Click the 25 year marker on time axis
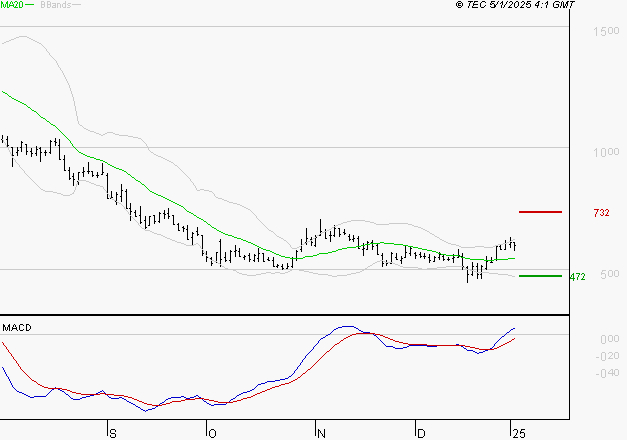The image size is (627, 440). coord(519,434)
